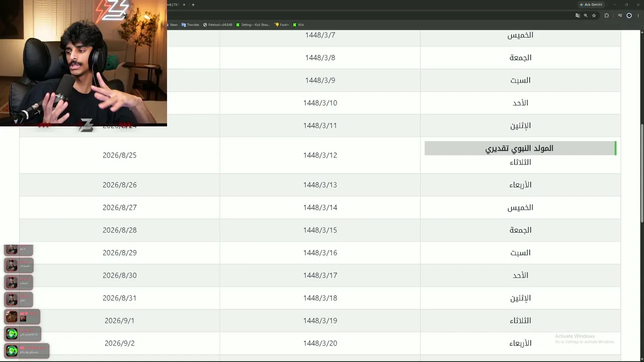Click the page vertical scrollbar thumb

point(641,172)
